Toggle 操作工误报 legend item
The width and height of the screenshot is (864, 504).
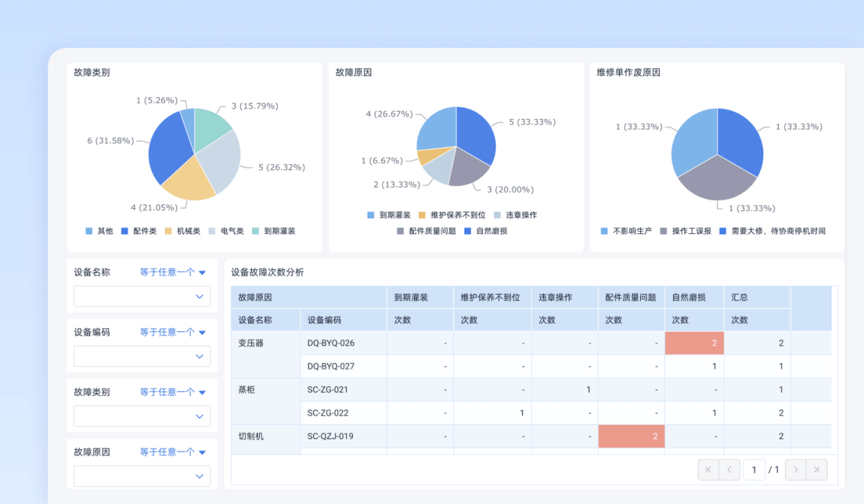(x=685, y=231)
